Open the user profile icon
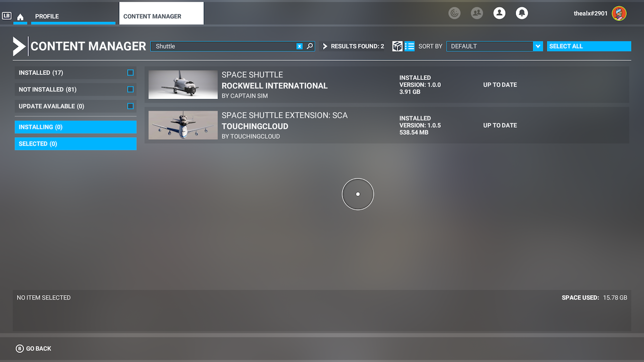 [x=499, y=13]
